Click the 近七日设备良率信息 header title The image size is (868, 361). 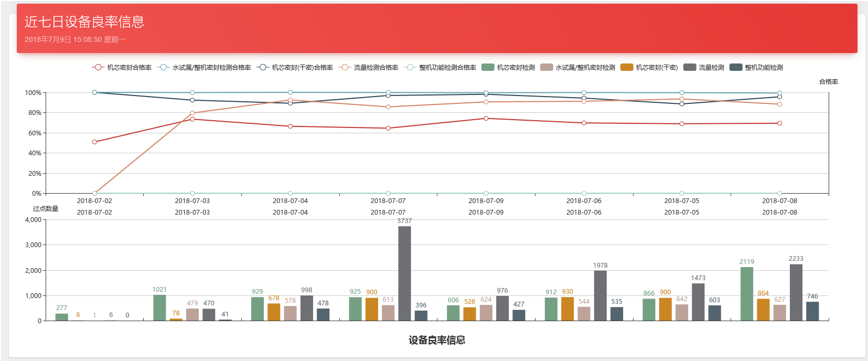[84, 22]
